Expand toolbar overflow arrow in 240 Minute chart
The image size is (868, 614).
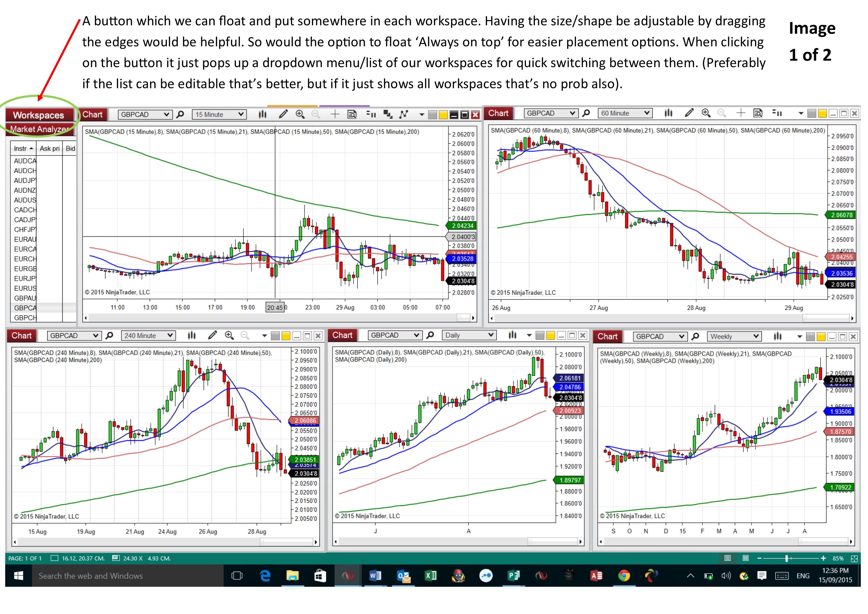(x=264, y=336)
